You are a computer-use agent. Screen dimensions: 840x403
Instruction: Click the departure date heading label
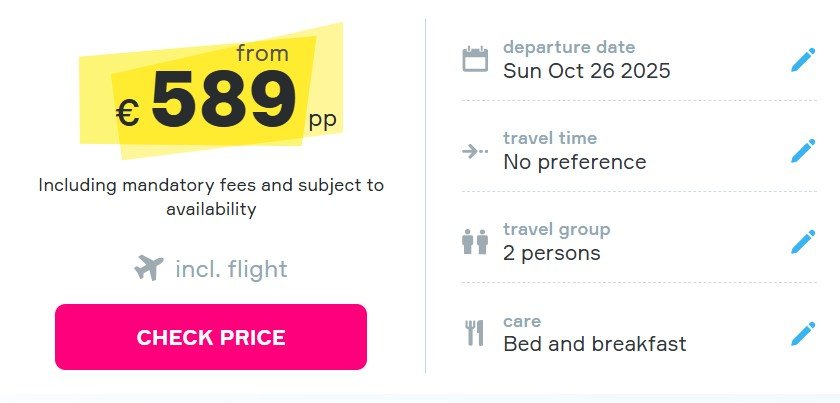569,47
